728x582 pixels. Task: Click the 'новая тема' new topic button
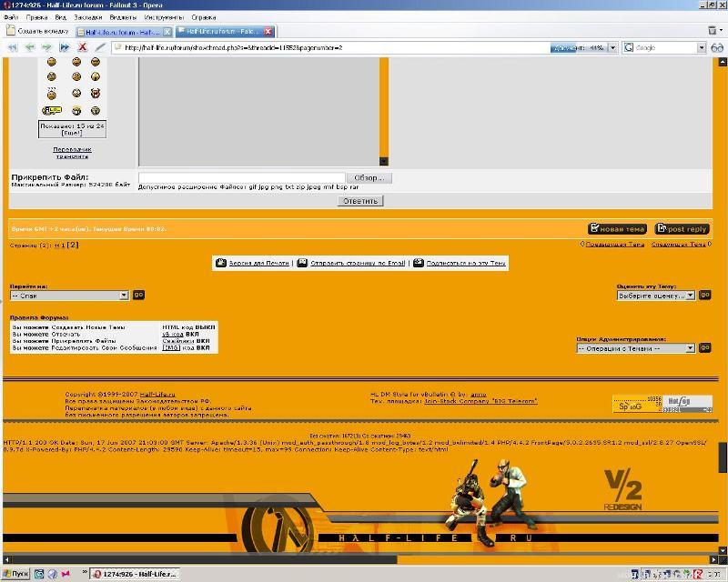pyautogui.click(x=617, y=229)
